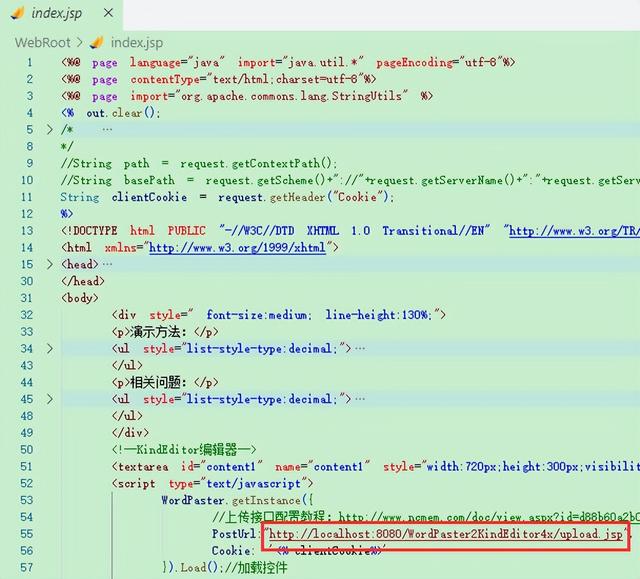Click '加载控件' comment on line 57
The image size is (640, 579).
[x=263, y=568]
